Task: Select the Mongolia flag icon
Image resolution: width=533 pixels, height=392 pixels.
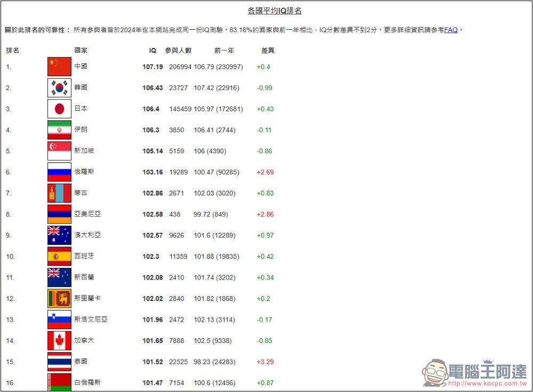Action: tap(59, 193)
